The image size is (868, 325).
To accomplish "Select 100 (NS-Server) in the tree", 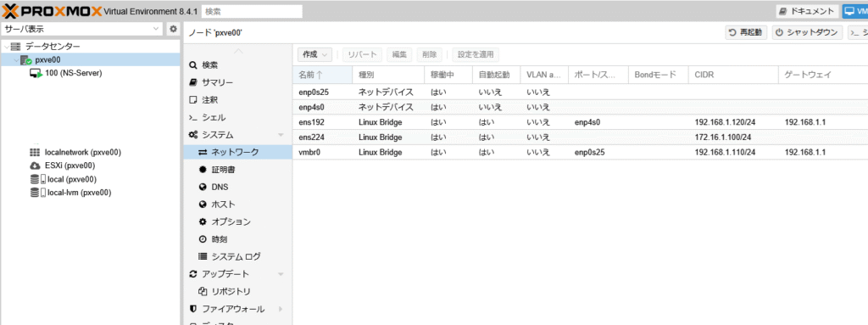I will coord(74,73).
